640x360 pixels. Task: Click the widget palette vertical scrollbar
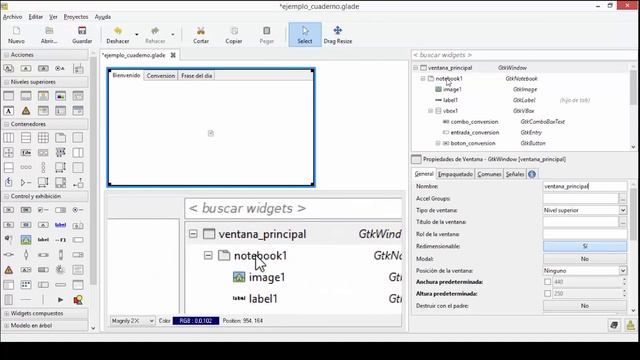pos(93,171)
